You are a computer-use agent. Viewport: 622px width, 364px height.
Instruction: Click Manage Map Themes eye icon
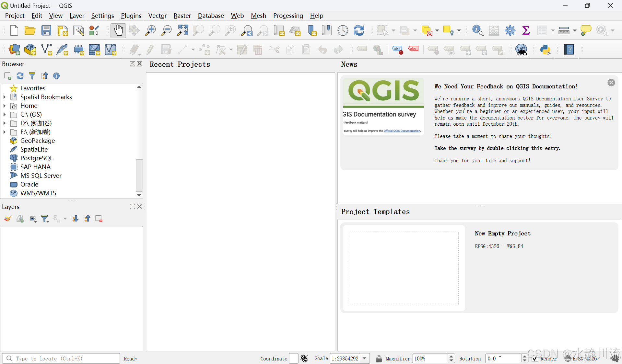tap(32, 219)
